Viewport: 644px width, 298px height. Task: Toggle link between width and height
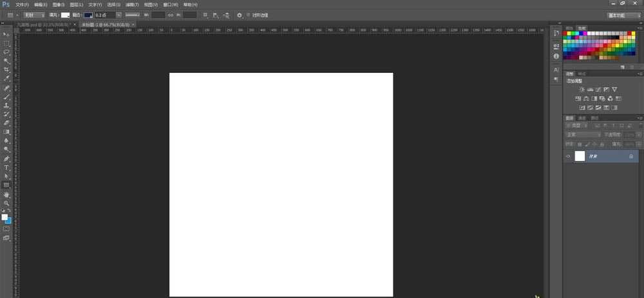point(171,15)
